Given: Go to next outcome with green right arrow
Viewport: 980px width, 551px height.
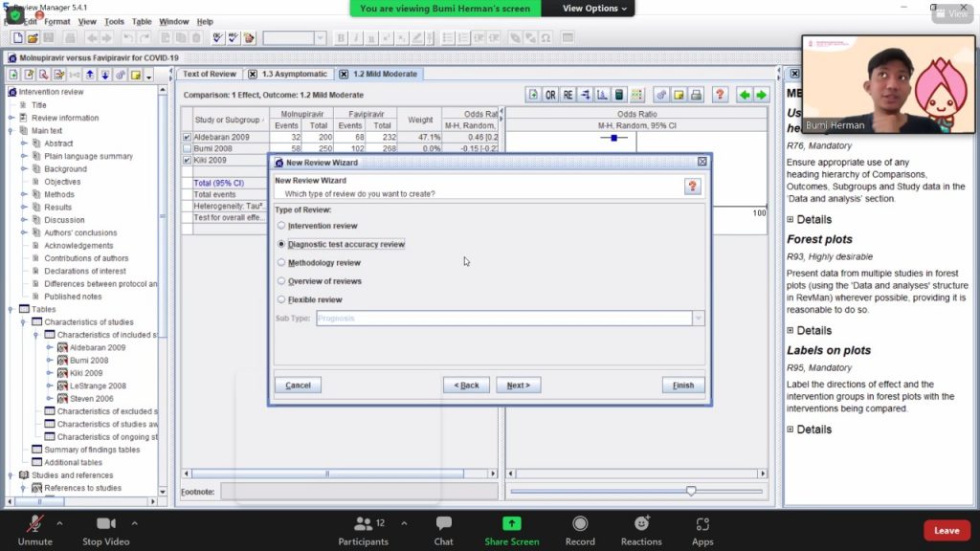Looking at the screenshot, I should [761, 95].
